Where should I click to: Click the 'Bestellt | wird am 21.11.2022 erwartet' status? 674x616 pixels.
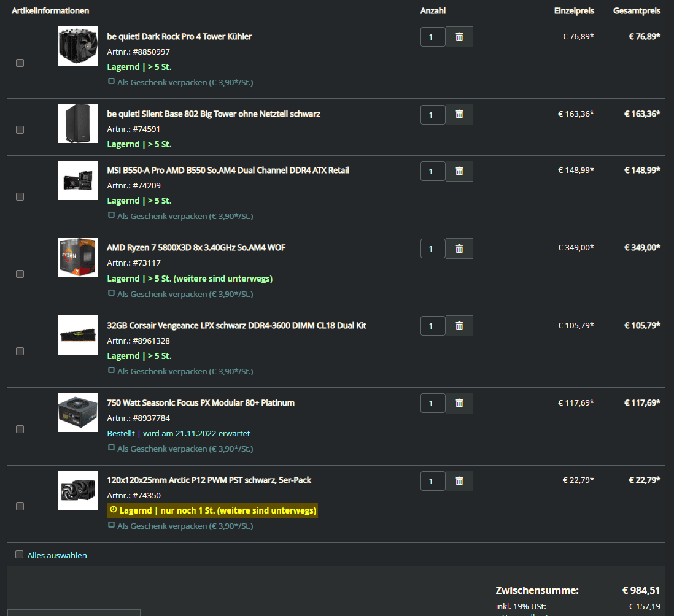coord(179,433)
